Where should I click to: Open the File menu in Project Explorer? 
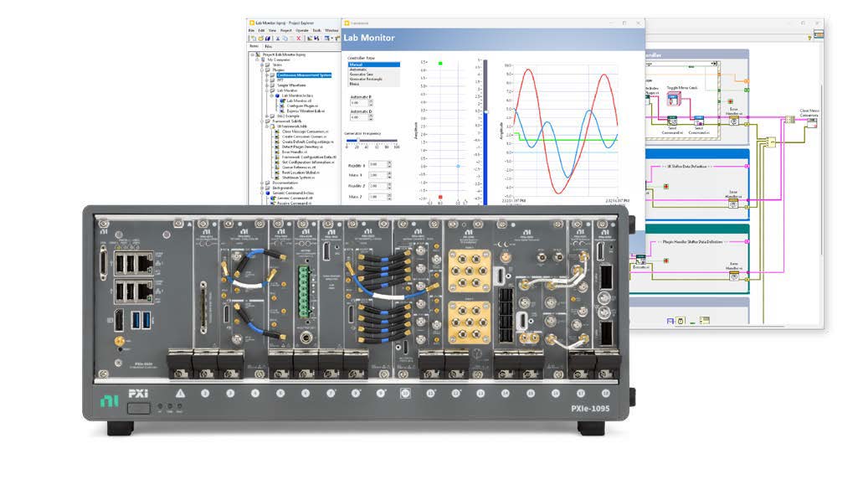[251, 30]
